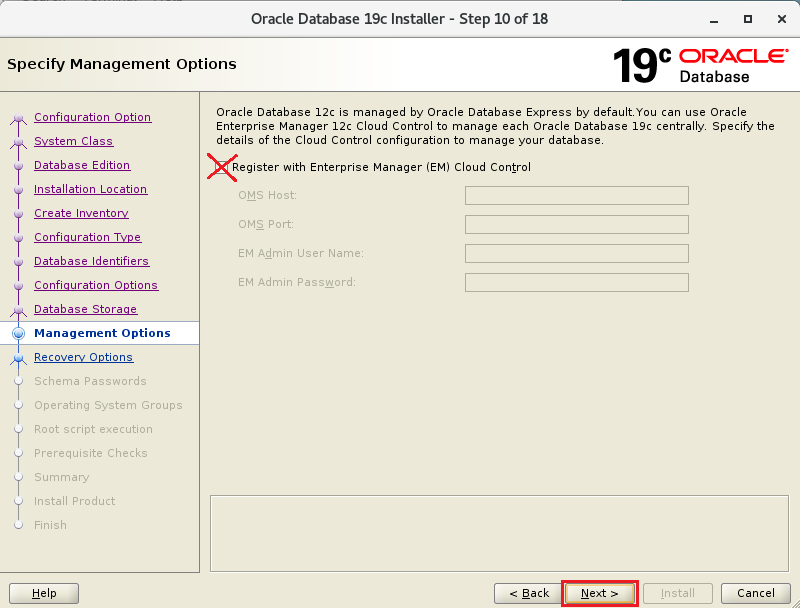Select the current Management Options step
Image resolution: width=800 pixels, height=608 pixels.
pyautogui.click(x=102, y=333)
